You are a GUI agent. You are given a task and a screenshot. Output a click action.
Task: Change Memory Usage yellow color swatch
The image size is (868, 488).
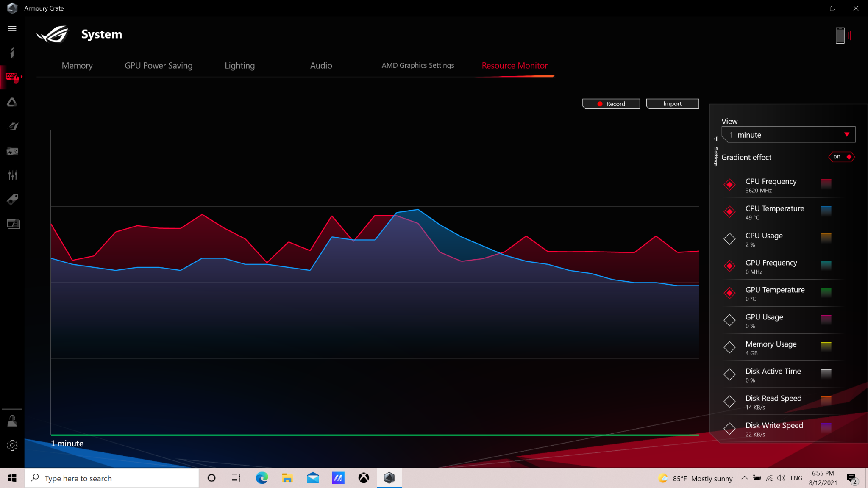tap(826, 347)
